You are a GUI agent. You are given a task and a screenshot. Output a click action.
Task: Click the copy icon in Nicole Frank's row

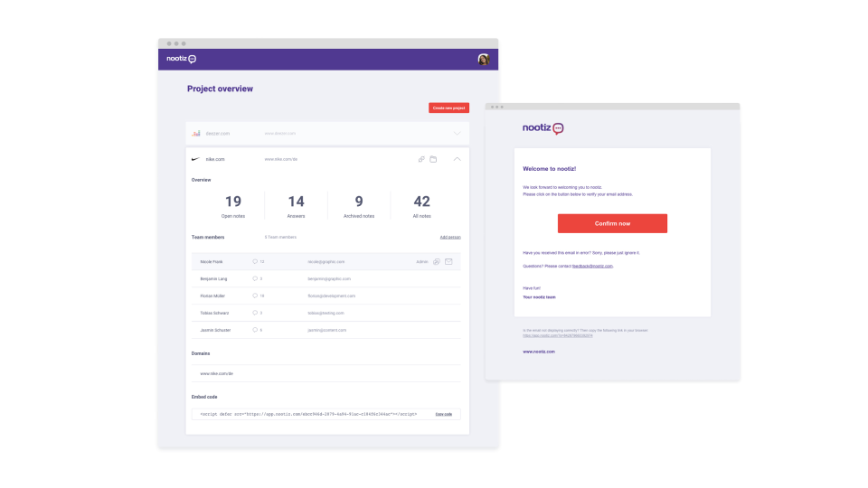437,262
